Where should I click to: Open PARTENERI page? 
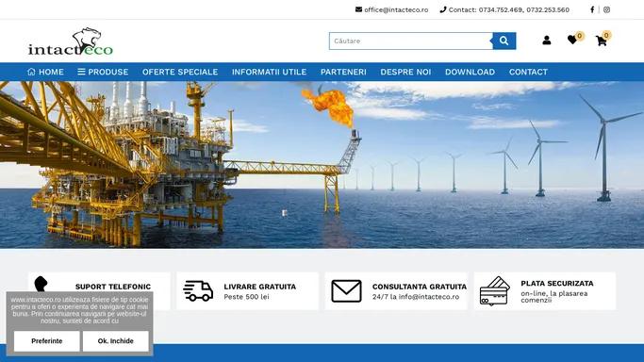coord(343,72)
